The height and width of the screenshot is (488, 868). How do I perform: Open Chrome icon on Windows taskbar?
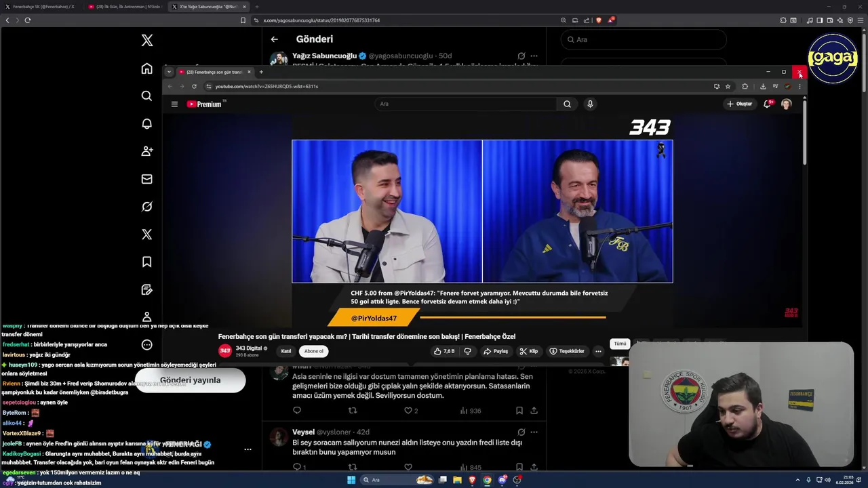click(x=487, y=480)
